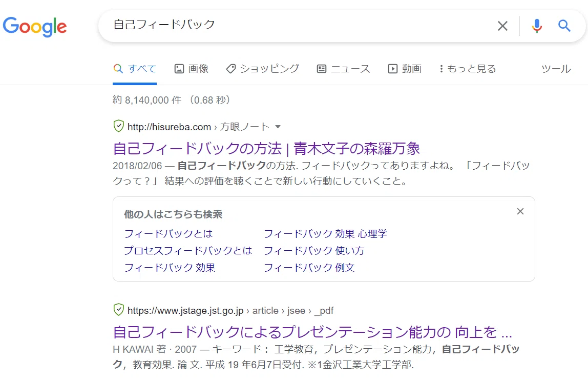588x380 pixels.
Task: Start voice search with microphone icon
Action: pos(537,26)
